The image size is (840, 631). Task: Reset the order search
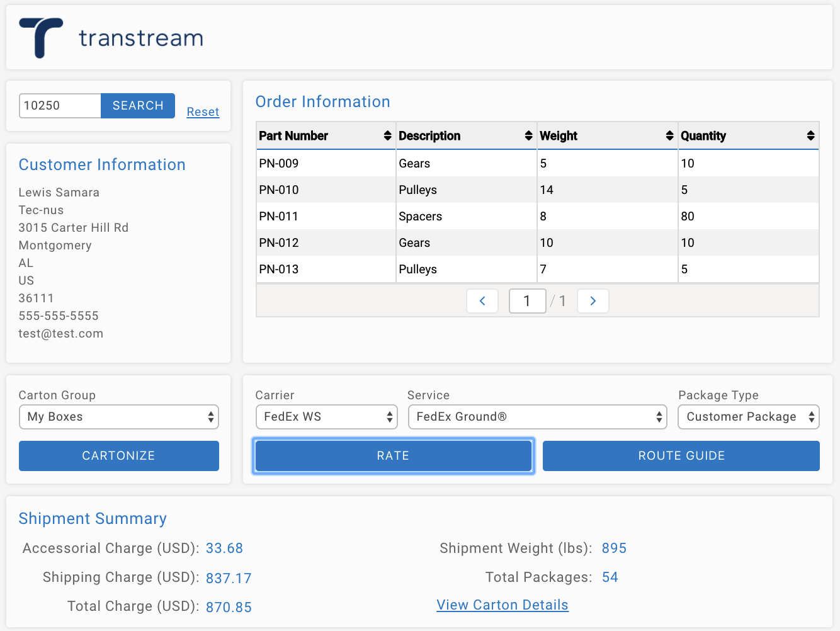click(203, 111)
